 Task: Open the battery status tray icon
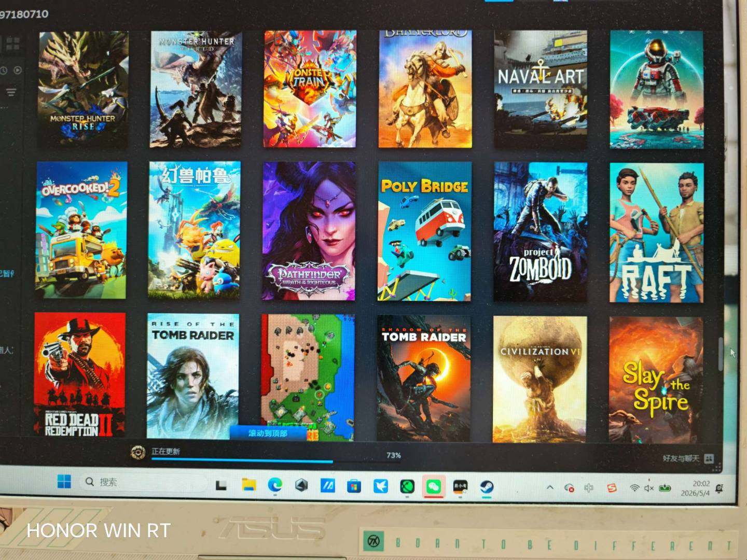click(x=665, y=488)
